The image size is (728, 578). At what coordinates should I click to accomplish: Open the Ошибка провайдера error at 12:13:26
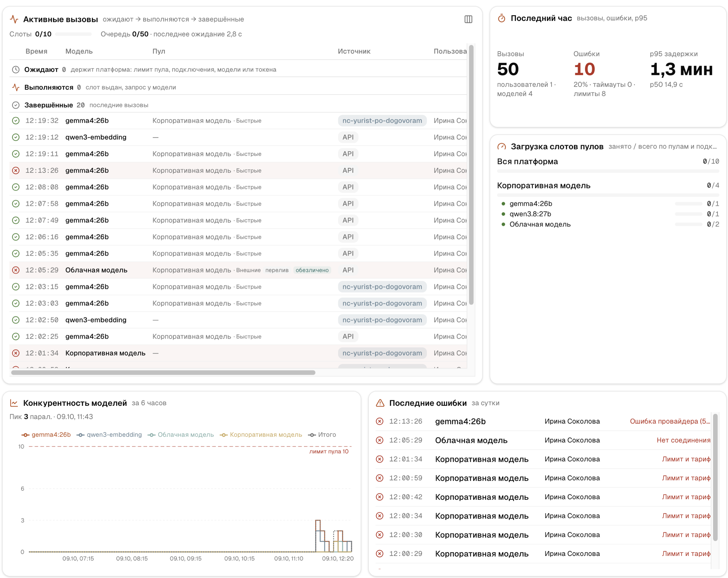pyautogui.click(x=670, y=421)
